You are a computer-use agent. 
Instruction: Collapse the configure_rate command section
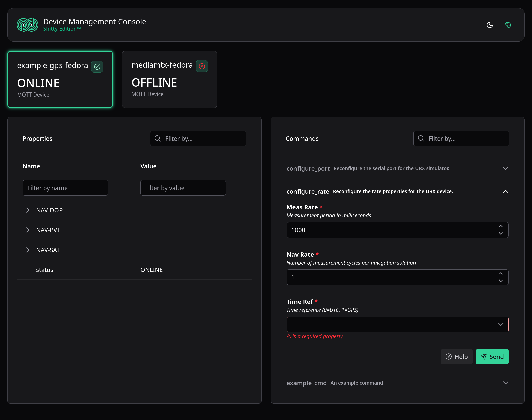pos(505,191)
